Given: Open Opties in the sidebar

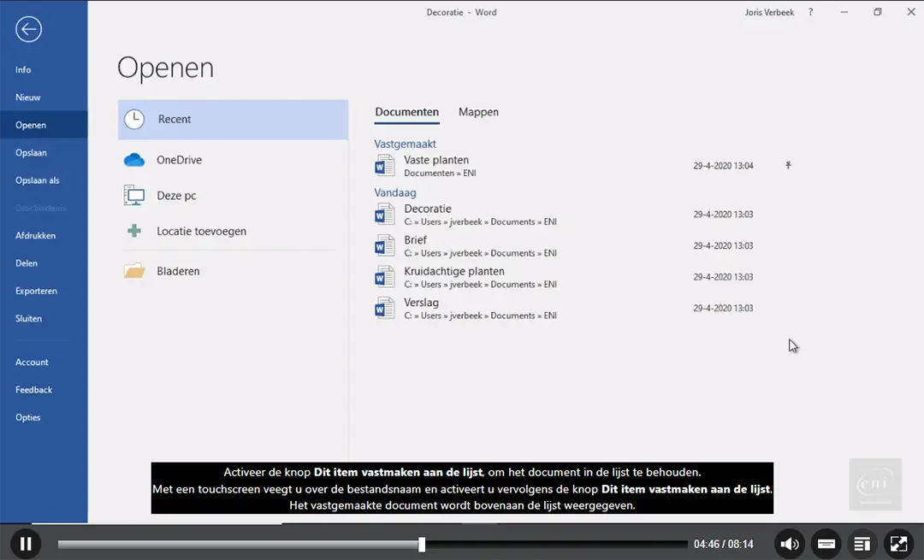Looking at the screenshot, I should coord(44,417).
